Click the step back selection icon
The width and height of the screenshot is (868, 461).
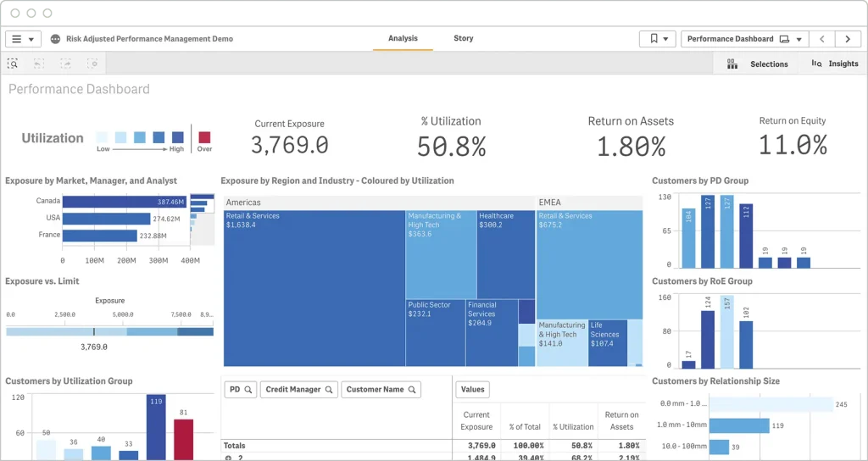(x=39, y=64)
